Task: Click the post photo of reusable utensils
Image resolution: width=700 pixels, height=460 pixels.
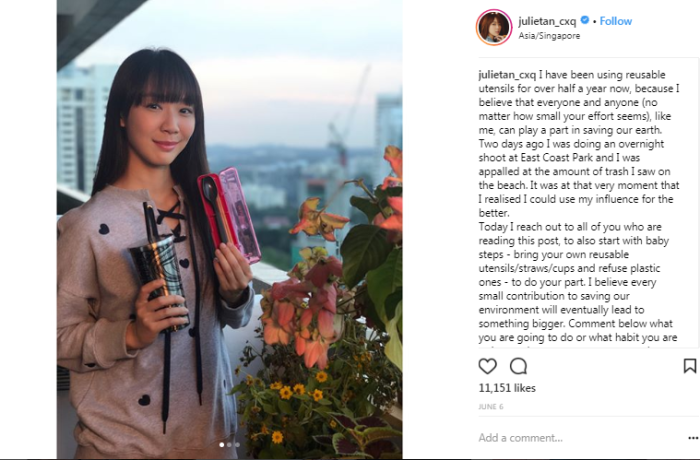Action: 229,229
